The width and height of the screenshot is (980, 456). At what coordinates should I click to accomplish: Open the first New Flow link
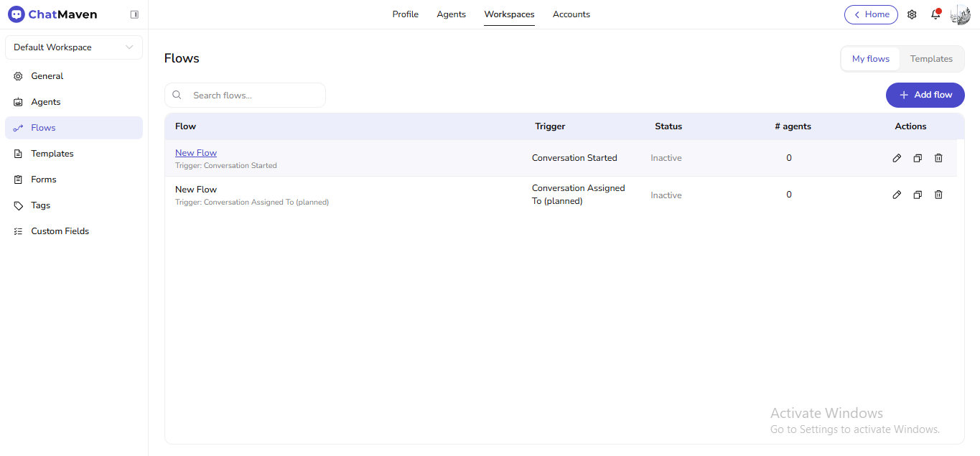pos(196,152)
